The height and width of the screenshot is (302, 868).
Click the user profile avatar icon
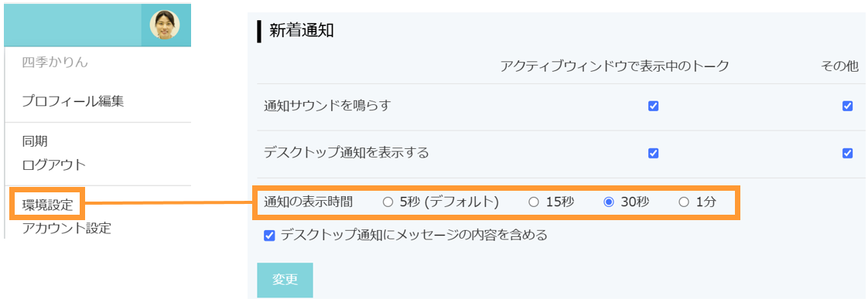click(165, 25)
